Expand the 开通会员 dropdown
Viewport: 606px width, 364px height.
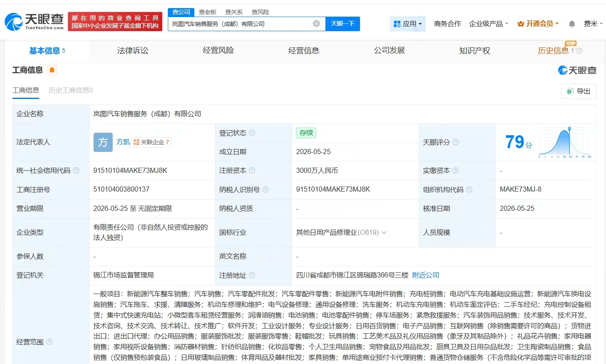pyautogui.click(x=538, y=24)
